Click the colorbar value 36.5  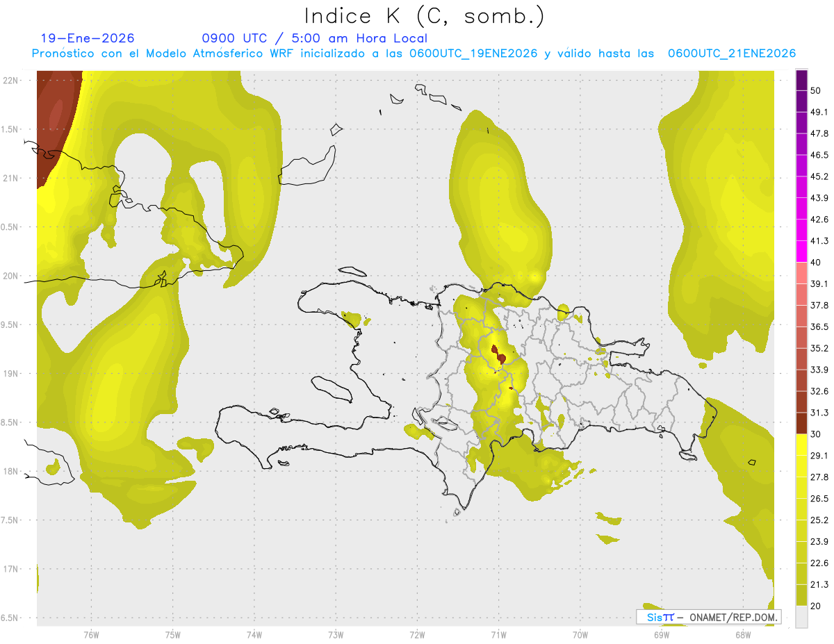click(819, 327)
